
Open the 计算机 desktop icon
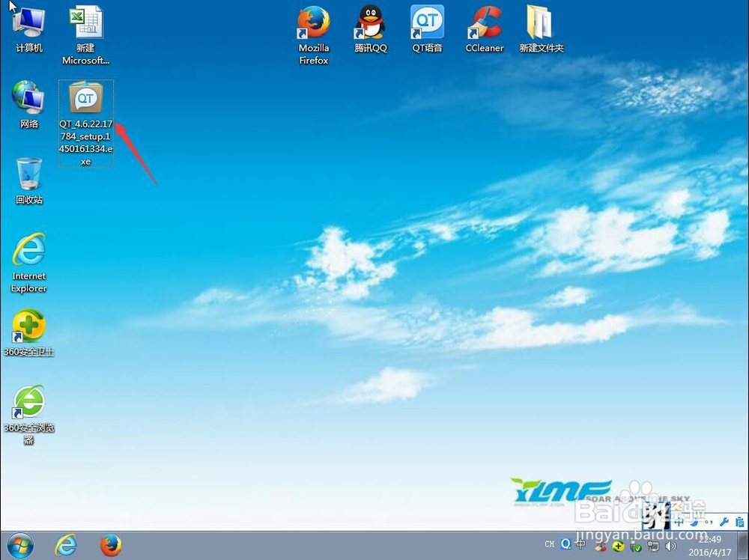(28, 28)
